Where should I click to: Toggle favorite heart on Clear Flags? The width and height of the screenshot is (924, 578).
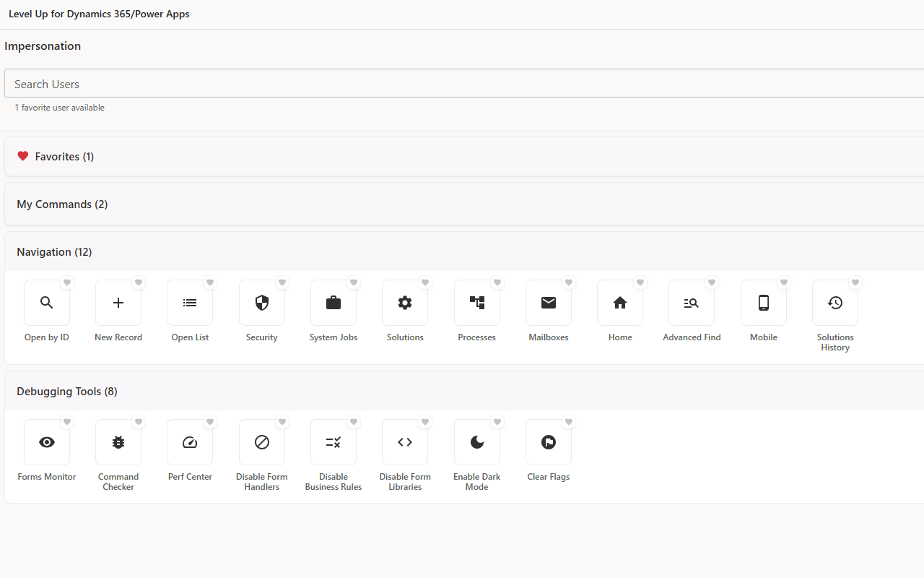[x=569, y=422]
